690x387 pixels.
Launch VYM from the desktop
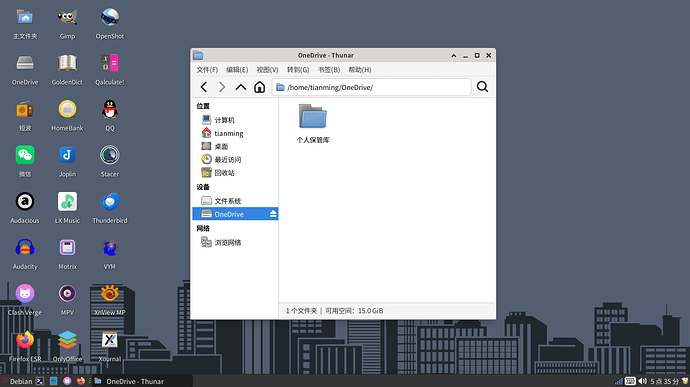click(110, 254)
